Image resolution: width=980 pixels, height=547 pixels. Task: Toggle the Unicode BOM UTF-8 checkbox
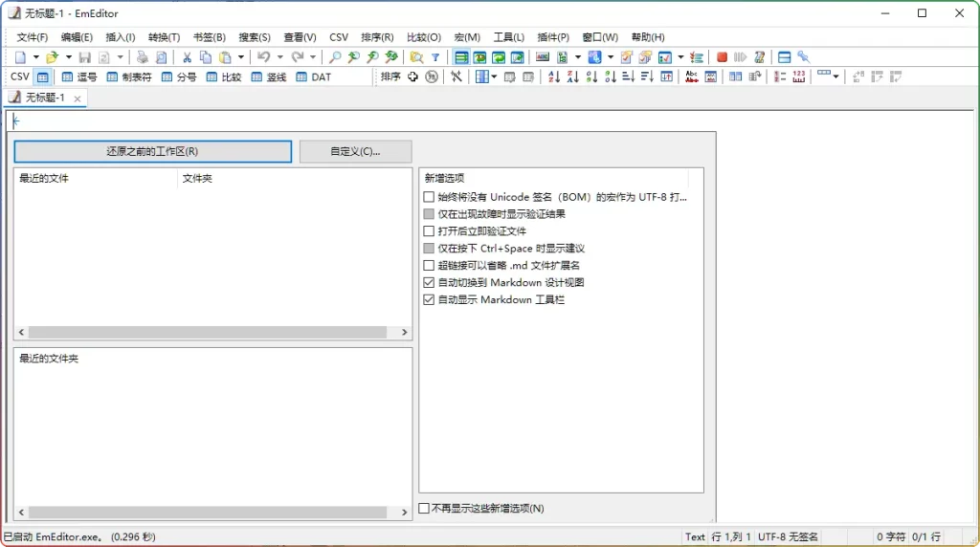pos(429,197)
